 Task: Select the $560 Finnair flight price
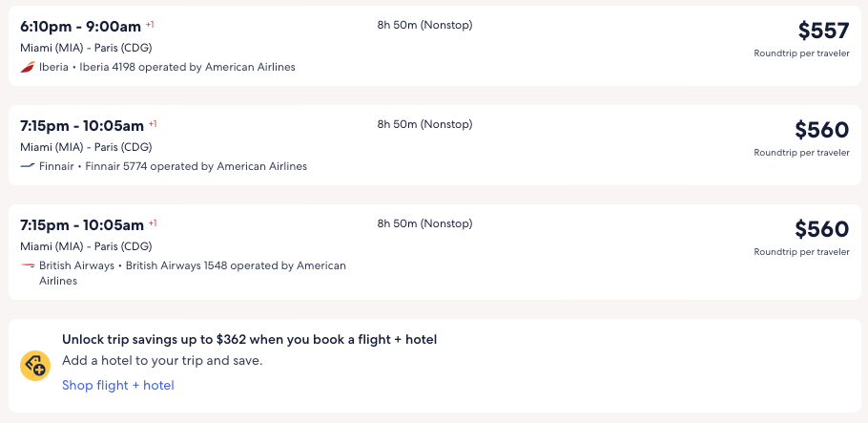(821, 130)
